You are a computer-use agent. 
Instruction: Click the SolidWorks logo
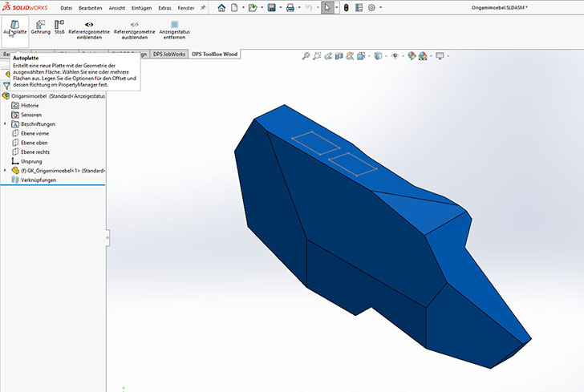coord(25,7)
